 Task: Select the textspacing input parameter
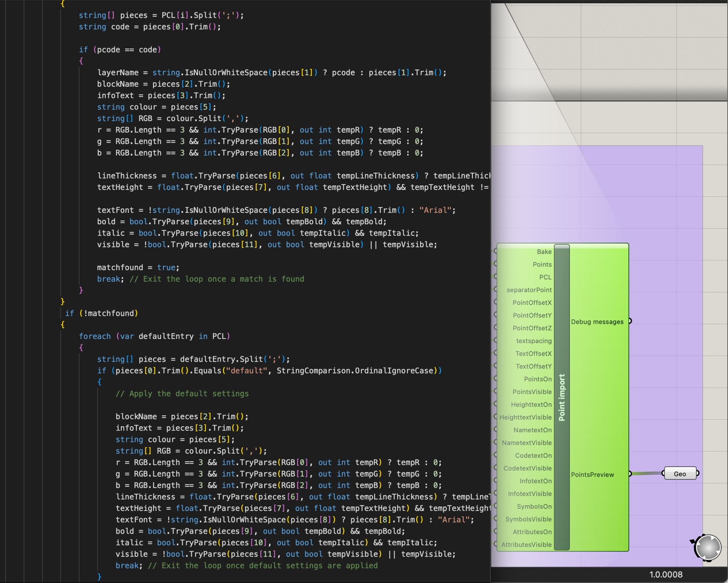(x=534, y=341)
